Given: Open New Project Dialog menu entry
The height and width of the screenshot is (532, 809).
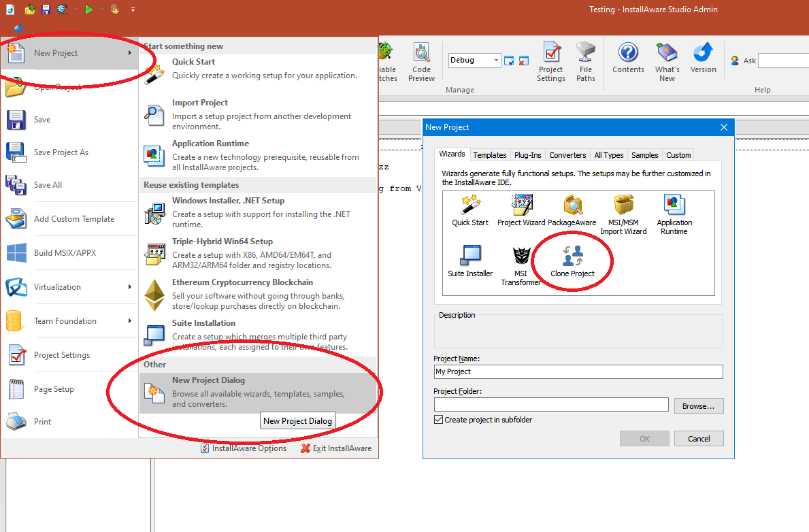Looking at the screenshot, I should tap(258, 393).
